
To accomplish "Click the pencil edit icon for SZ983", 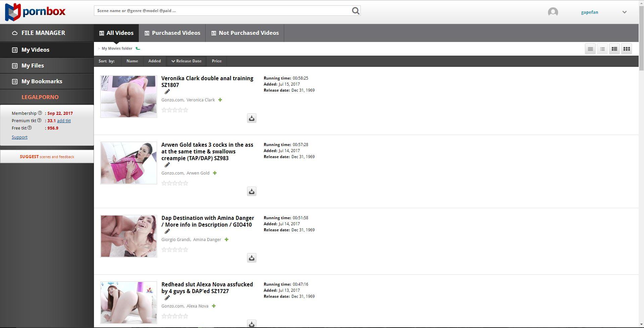I will (167, 165).
